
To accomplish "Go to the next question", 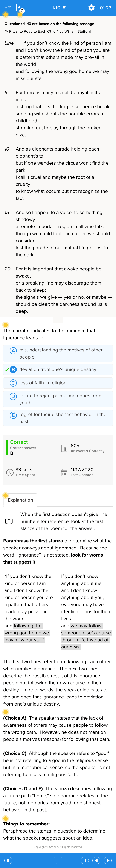I will click(x=108, y=860).
